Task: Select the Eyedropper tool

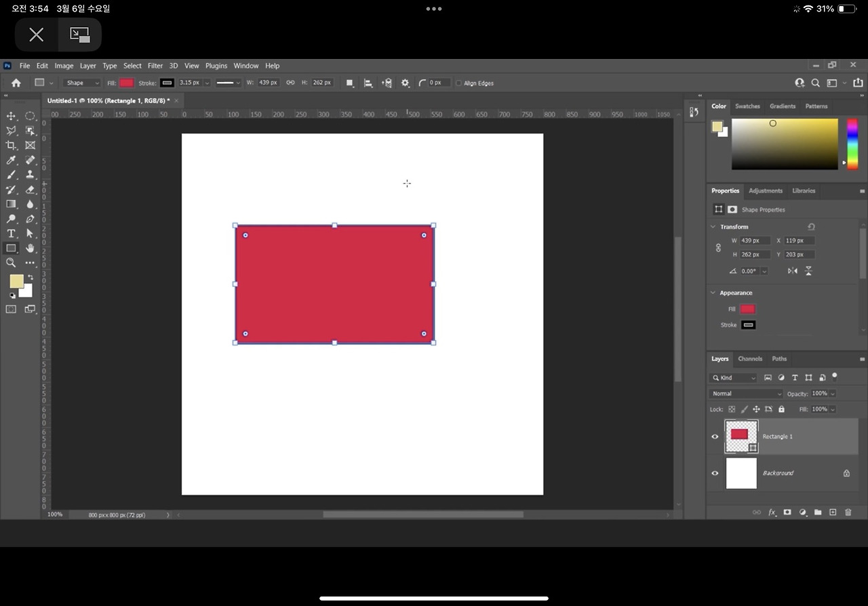Action: [11, 160]
